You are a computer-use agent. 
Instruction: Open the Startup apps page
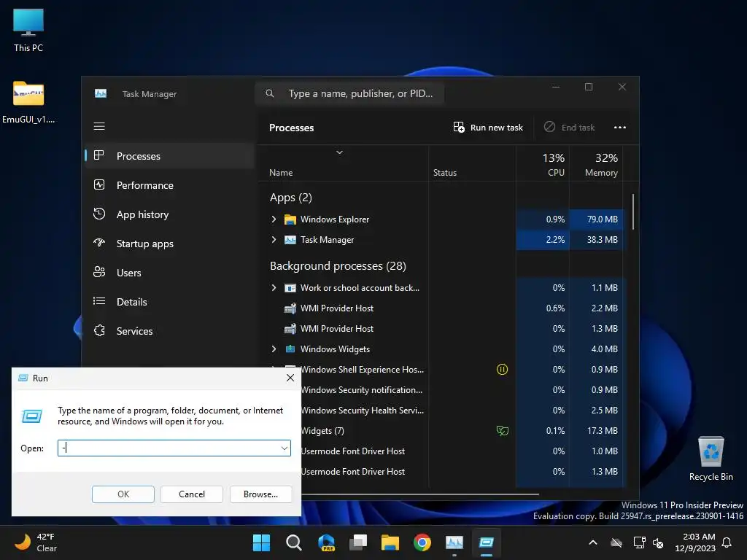pos(169,244)
